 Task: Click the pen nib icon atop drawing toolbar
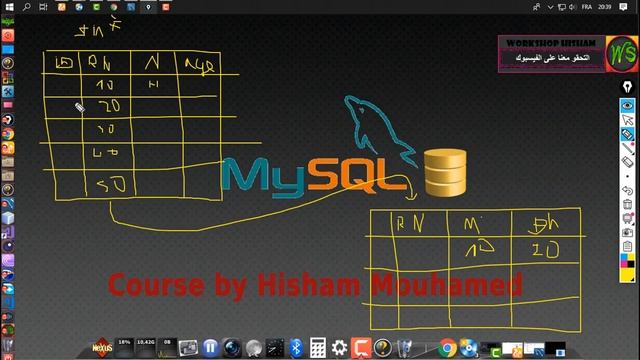627,87
